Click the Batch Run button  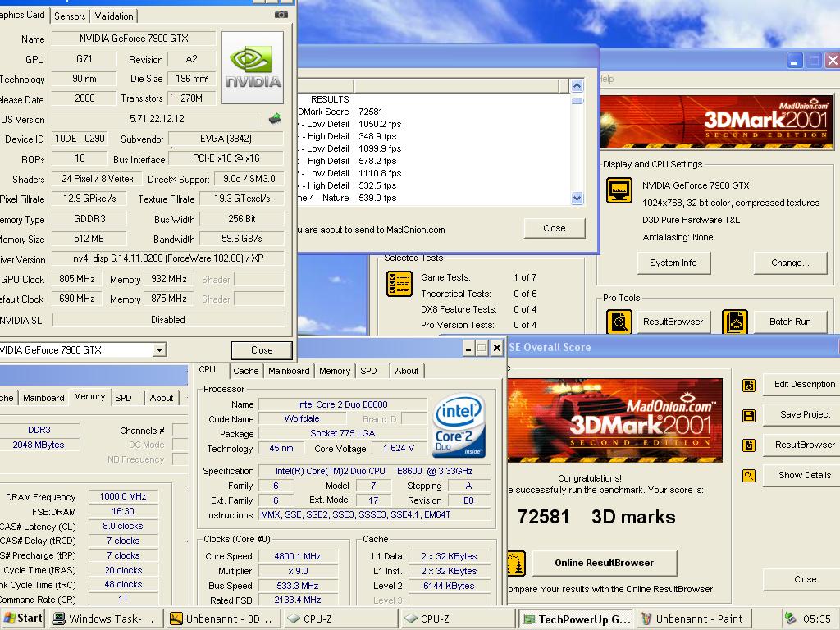[790, 322]
